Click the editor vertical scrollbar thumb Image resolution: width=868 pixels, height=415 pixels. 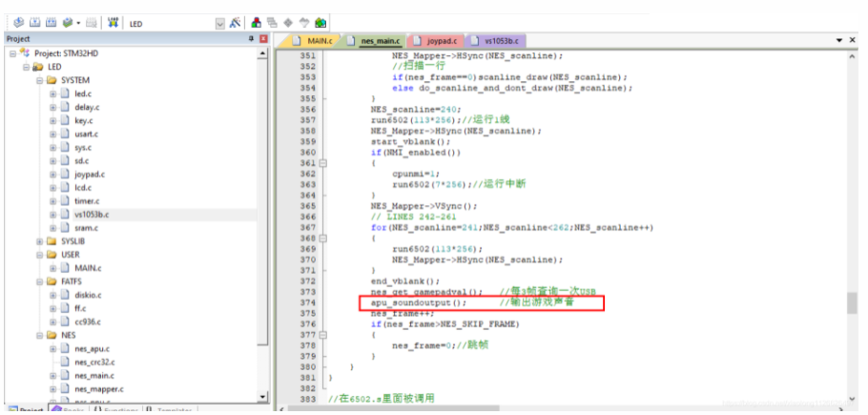pyautogui.click(x=852, y=302)
